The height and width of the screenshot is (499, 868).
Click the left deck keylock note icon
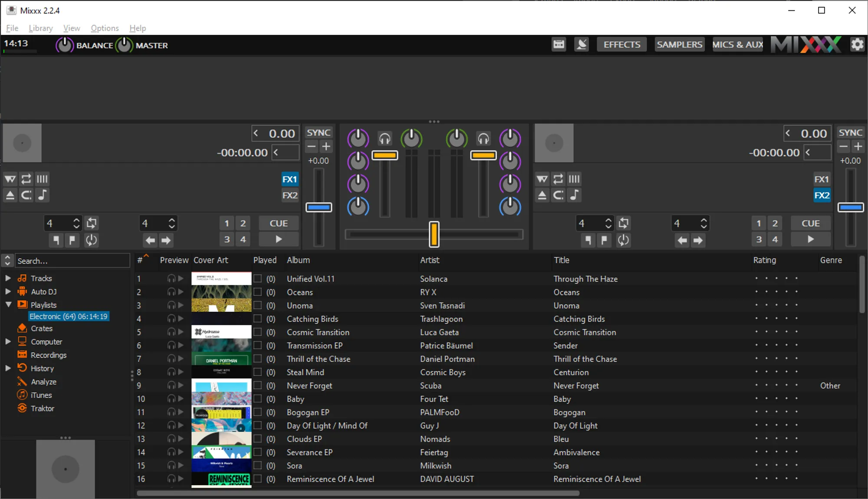[42, 195]
